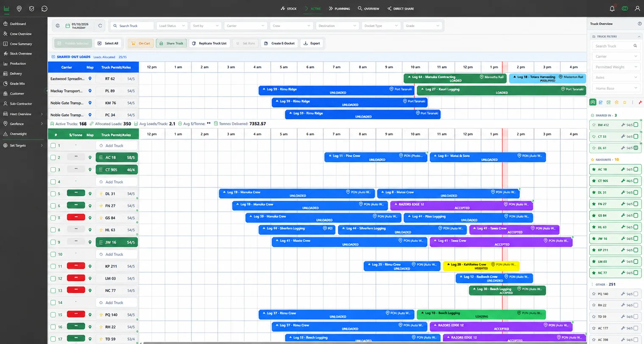This screenshot has height=344, width=644.
Task: Switch to the Planning tab
Action: click(339, 8)
